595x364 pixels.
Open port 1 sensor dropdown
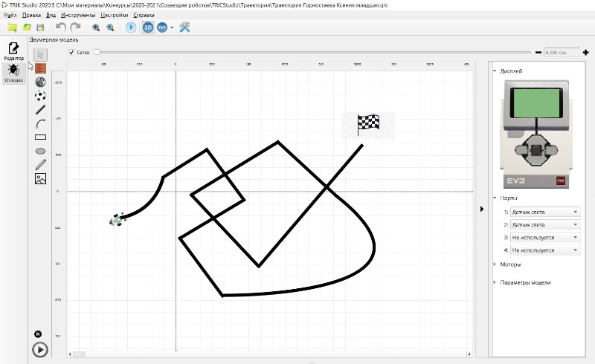pos(544,212)
